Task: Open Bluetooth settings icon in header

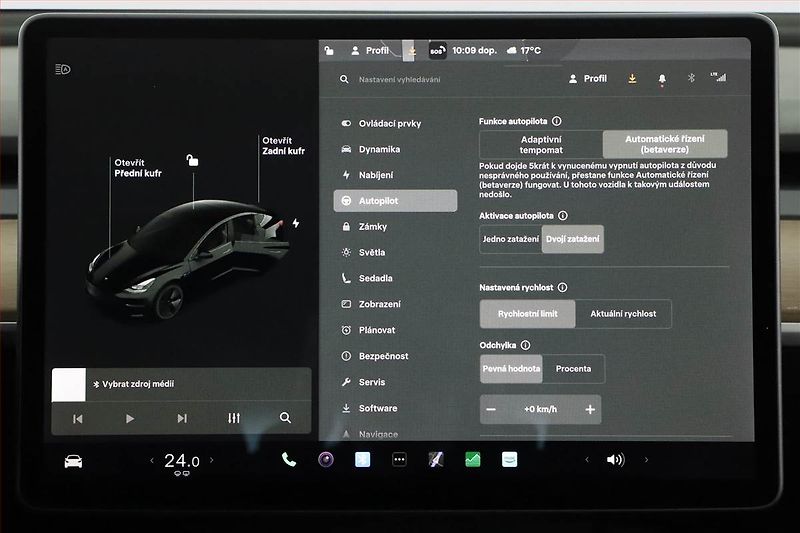Action: pyautogui.click(x=691, y=78)
